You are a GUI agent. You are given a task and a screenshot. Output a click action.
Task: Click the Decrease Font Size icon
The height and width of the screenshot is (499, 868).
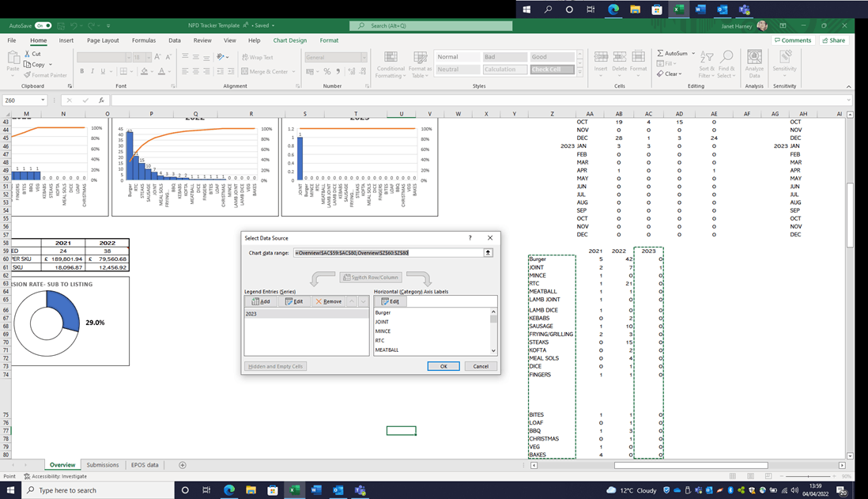pyautogui.click(x=168, y=57)
